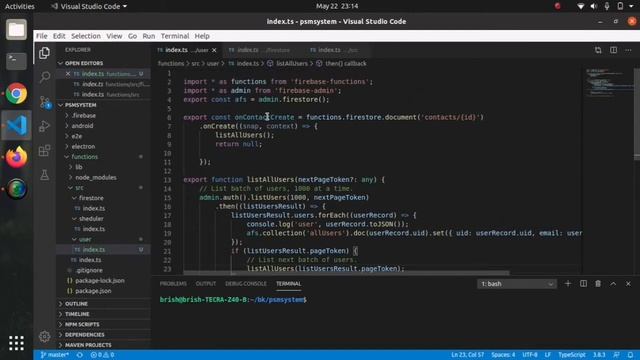Switch to the Debug Console tab
Screen dimensions: 640x360
(x=246, y=284)
